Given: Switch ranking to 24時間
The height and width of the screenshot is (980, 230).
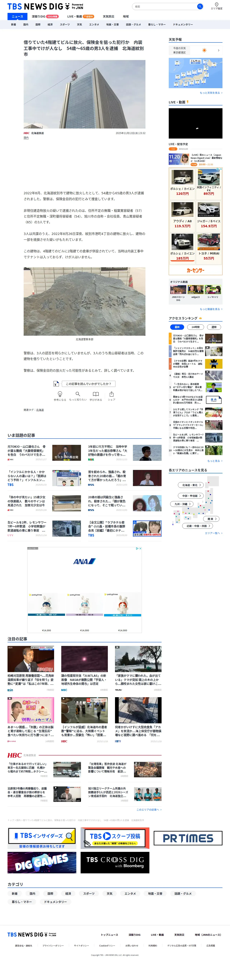Looking at the screenshot, I should coord(195,327).
